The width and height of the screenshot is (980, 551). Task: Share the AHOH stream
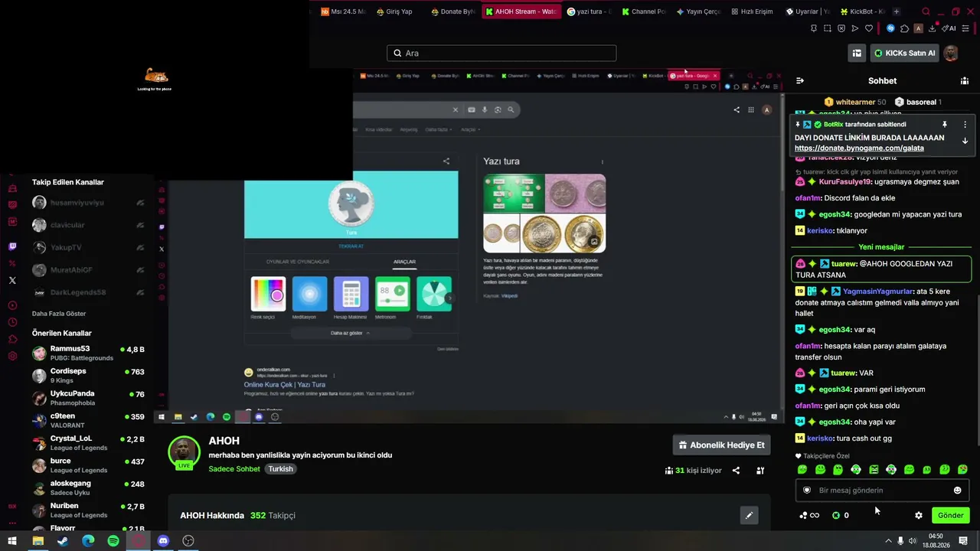pyautogui.click(x=736, y=471)
